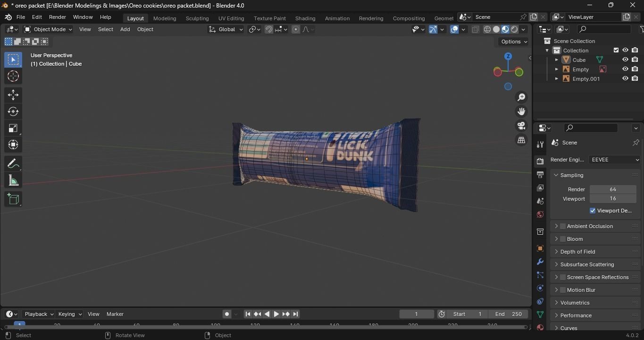Disable Empty.001 in renders

(635, 79)
